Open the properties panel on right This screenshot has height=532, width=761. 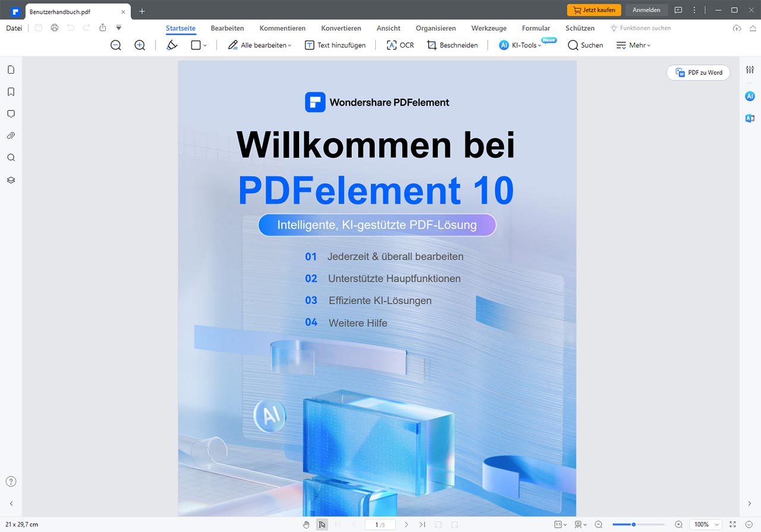pos(750,70)
